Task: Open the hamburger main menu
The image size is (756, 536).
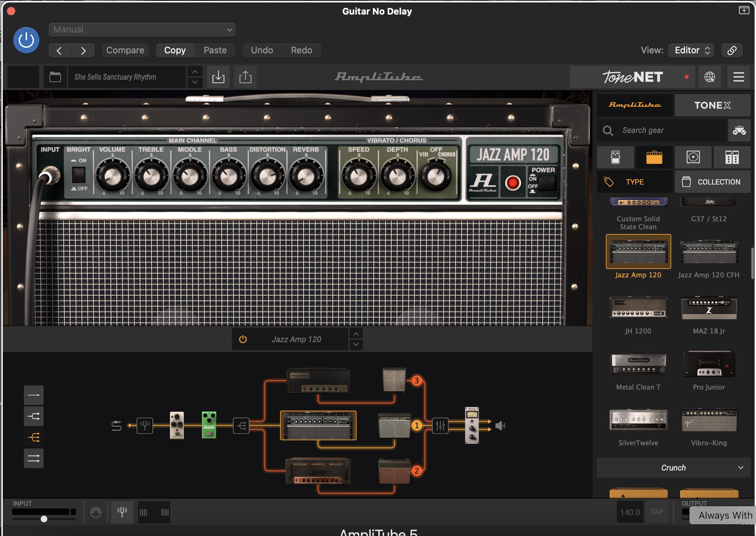Action: click(739, 77)
